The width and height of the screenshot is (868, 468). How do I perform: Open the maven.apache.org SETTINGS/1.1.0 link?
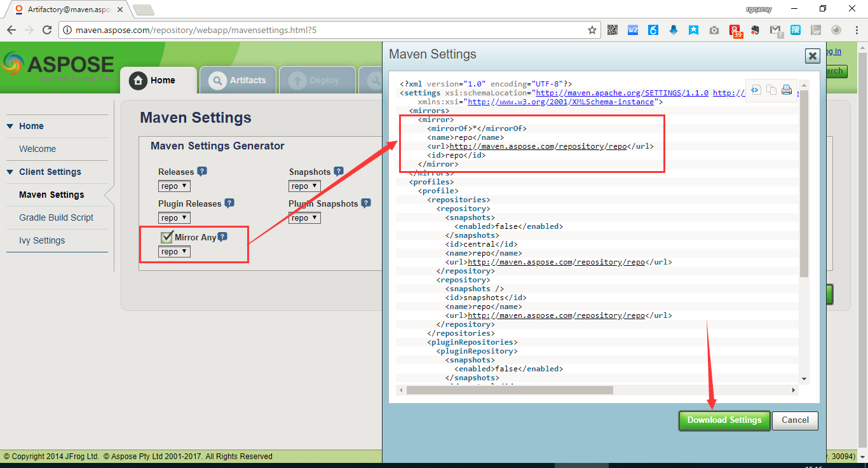click(x=622, y=93)
